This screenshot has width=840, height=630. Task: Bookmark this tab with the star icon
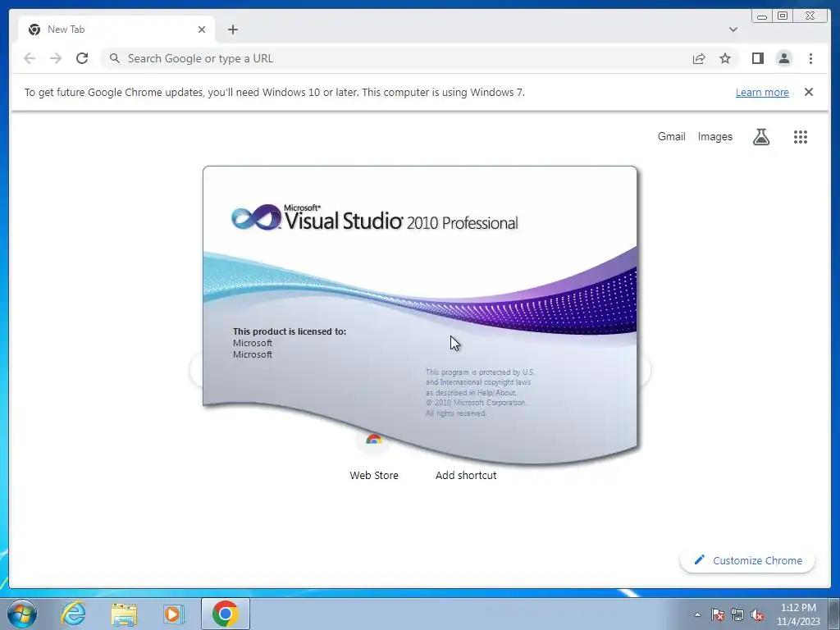pyautogui.click(x=725, y=58)
